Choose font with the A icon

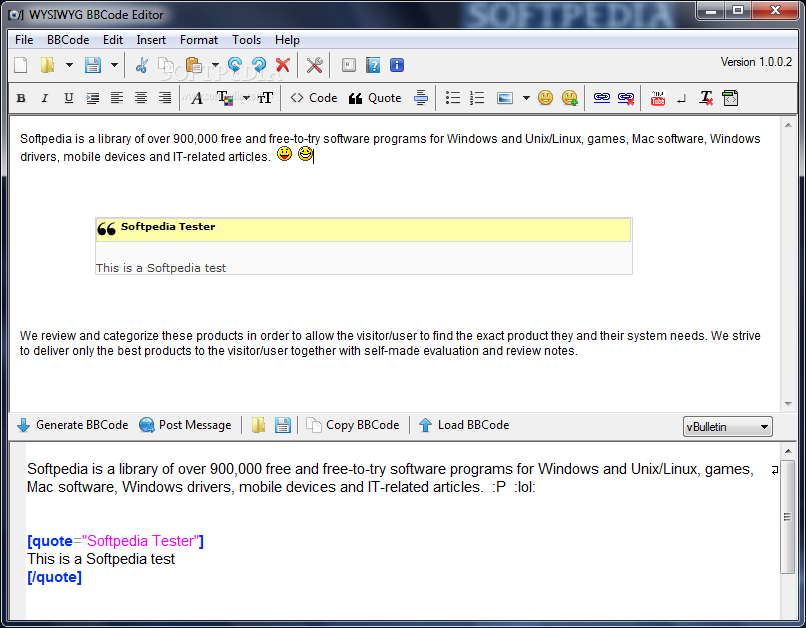click(197, 98)
